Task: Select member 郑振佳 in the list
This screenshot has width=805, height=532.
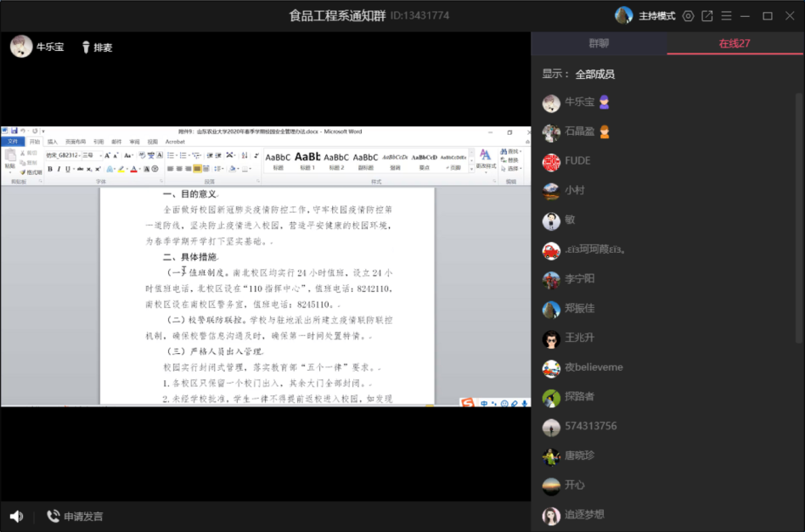Action: point(579,308)
